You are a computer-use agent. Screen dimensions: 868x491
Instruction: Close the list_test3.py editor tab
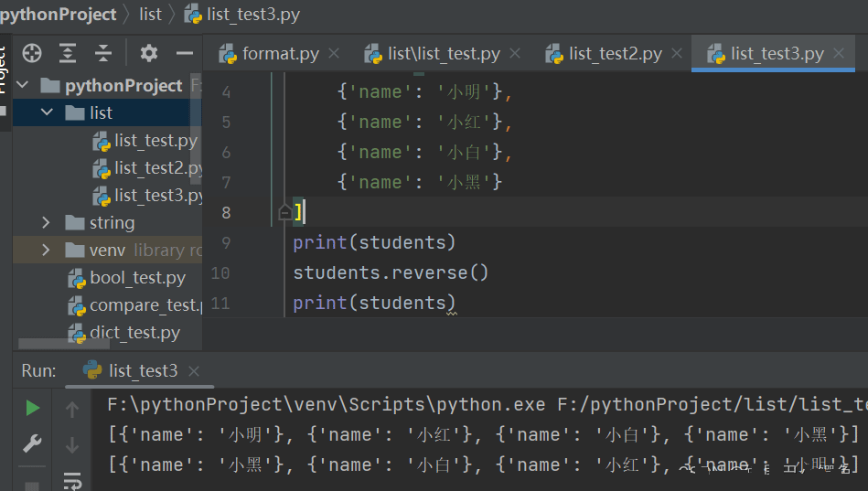click(x=839, y=53)
